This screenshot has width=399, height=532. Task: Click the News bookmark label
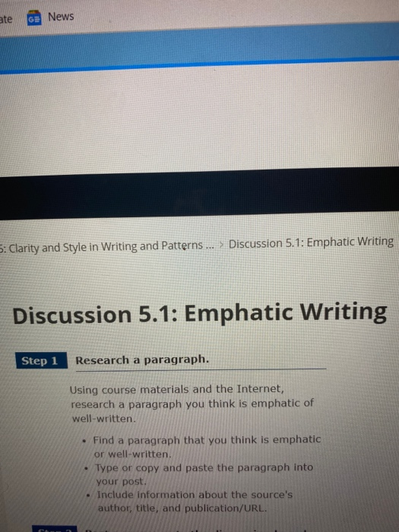[61, 17]
